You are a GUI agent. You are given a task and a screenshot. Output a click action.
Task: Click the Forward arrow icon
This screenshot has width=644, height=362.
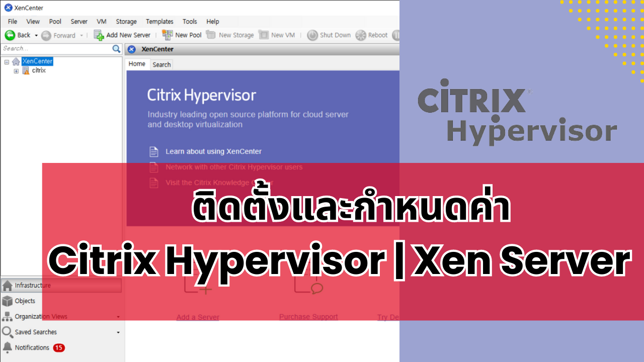(46, 35)
